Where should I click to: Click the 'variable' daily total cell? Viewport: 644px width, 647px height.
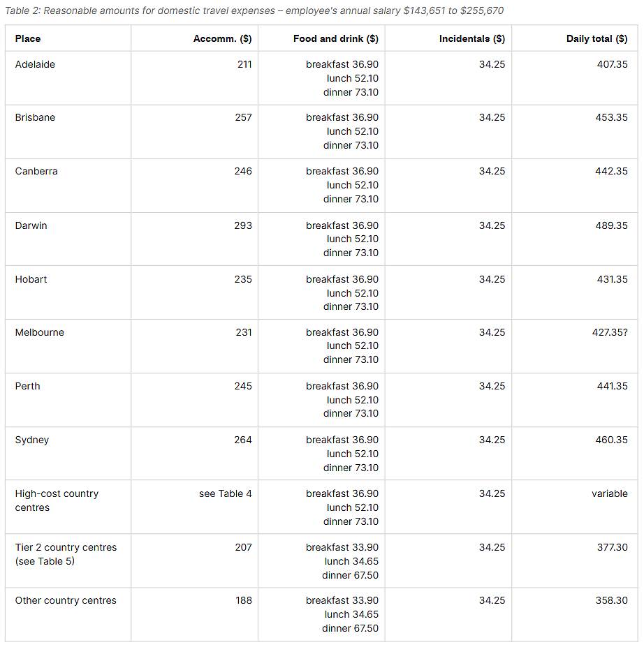point(609,494)
